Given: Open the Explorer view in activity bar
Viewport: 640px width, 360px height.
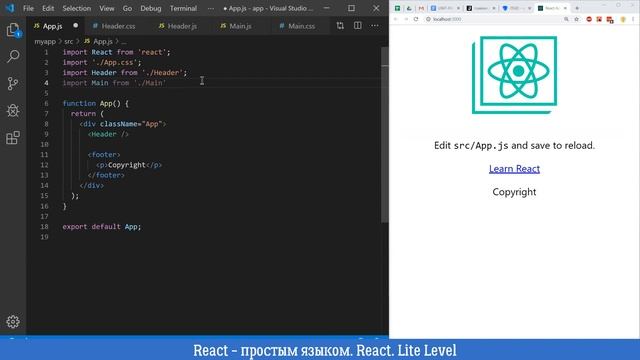Looking at the screenshot, I should (x=13, y=30).
